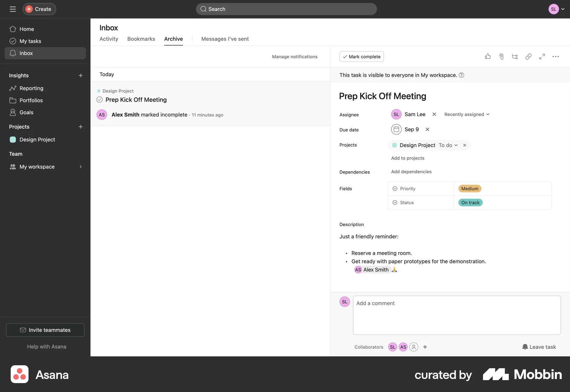Open the due date calendar icon
The height and width of the screenshot is (392, 570).
point(396,129)
